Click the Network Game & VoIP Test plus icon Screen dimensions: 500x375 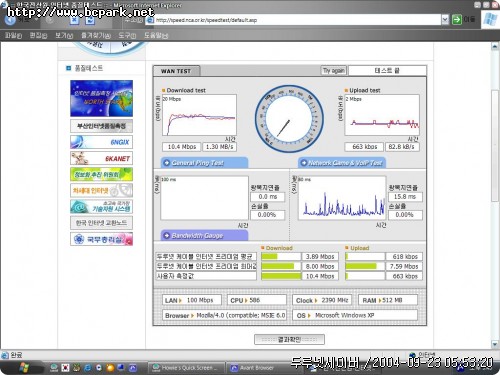(304, 163)
